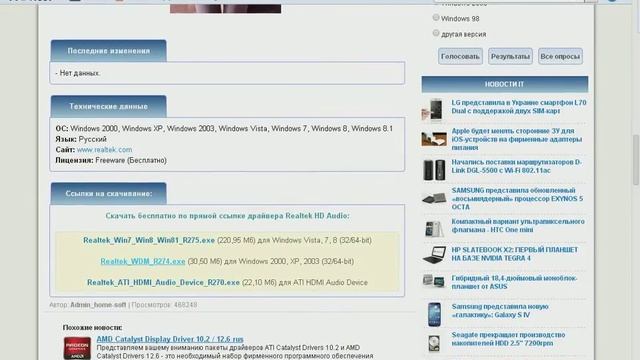640x360 pixels.
Task: Click the AMD Radeon thumbnail image
Action: click(77, 348)
